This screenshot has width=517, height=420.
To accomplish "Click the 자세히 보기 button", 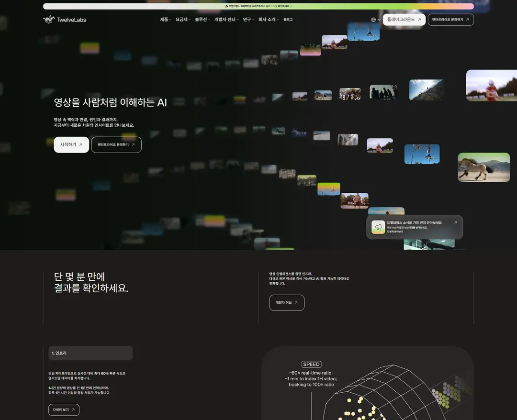I will point(64,410).
